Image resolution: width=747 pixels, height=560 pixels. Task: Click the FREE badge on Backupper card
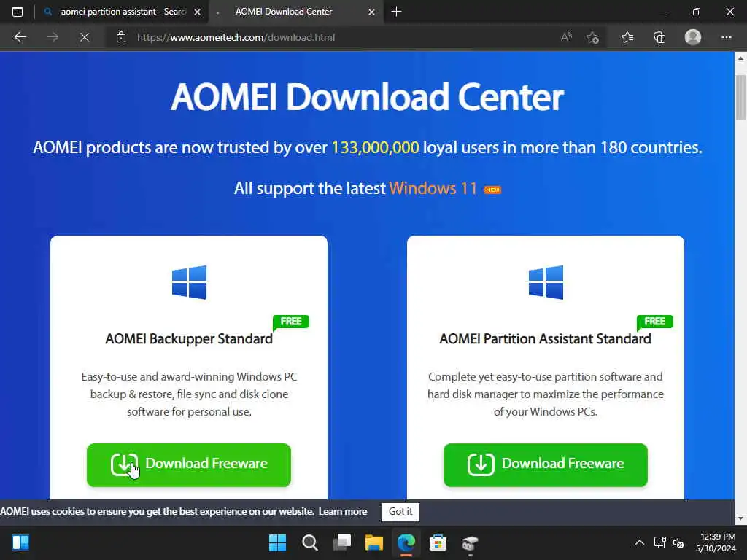tap(290, 322)
